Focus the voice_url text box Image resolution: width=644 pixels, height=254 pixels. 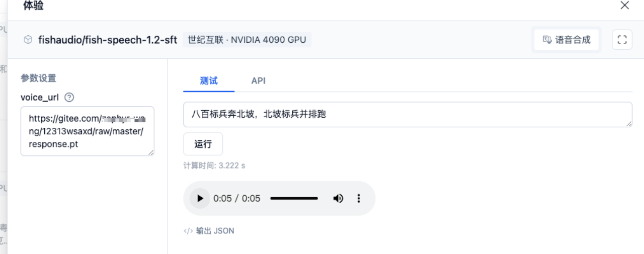87,131
